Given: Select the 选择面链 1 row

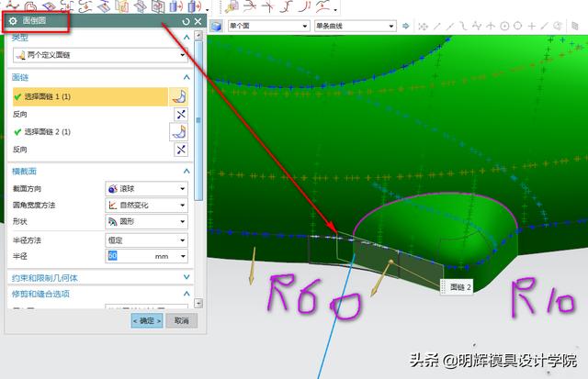Looking at the screenshot, I should pos(90,96).
